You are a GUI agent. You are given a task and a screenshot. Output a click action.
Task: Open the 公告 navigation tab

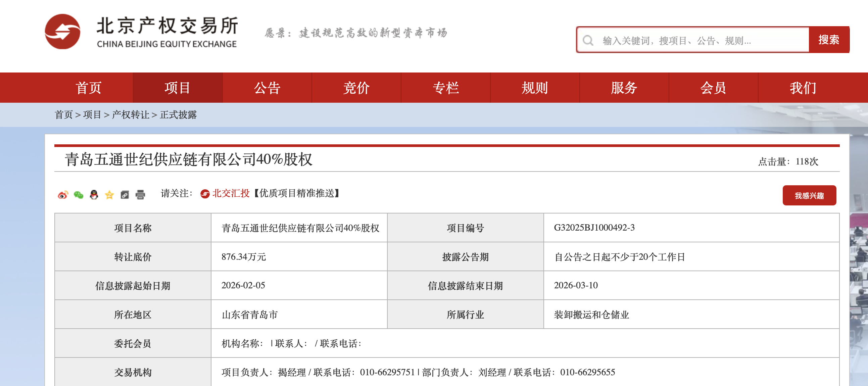point(267,88)
